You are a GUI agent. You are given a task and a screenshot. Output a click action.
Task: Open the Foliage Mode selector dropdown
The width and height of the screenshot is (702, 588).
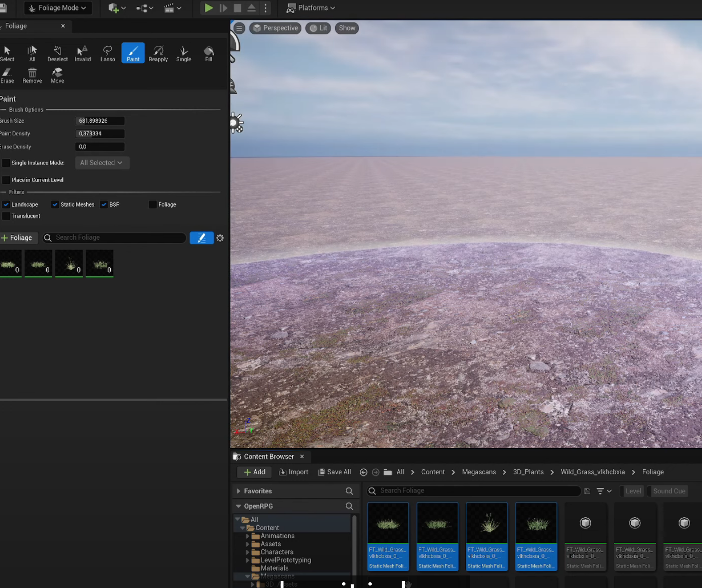click(x=58, y=8)
